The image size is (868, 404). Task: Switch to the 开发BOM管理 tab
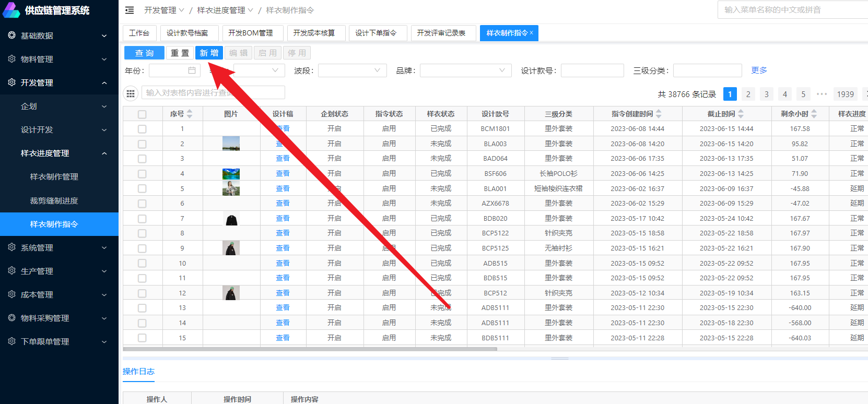pyautogui.click(x=251, y=33)
